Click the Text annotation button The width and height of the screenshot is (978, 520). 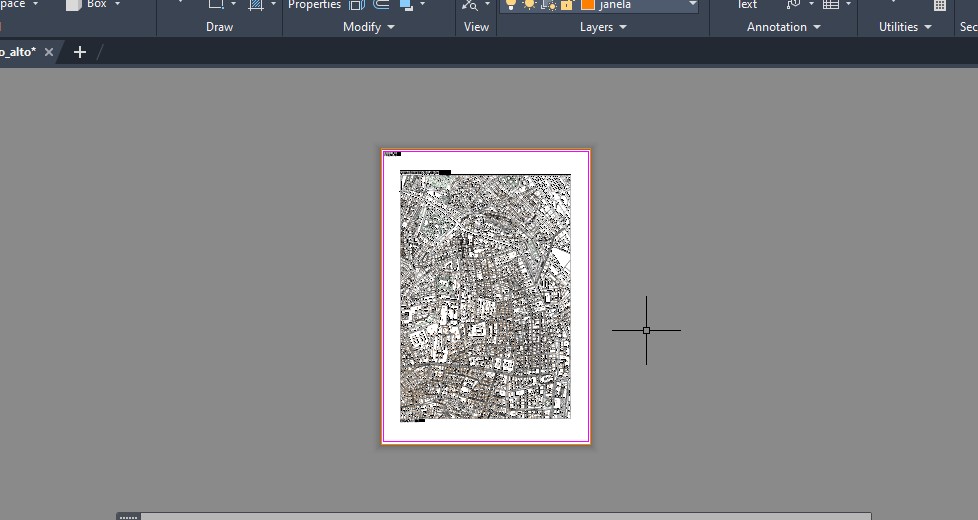[x=747, y=5]
